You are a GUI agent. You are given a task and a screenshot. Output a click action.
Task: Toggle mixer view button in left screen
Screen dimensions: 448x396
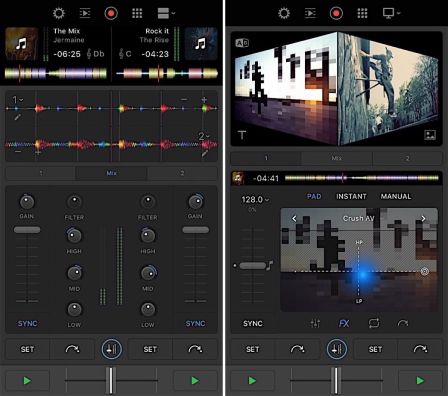tap(111, 349)
